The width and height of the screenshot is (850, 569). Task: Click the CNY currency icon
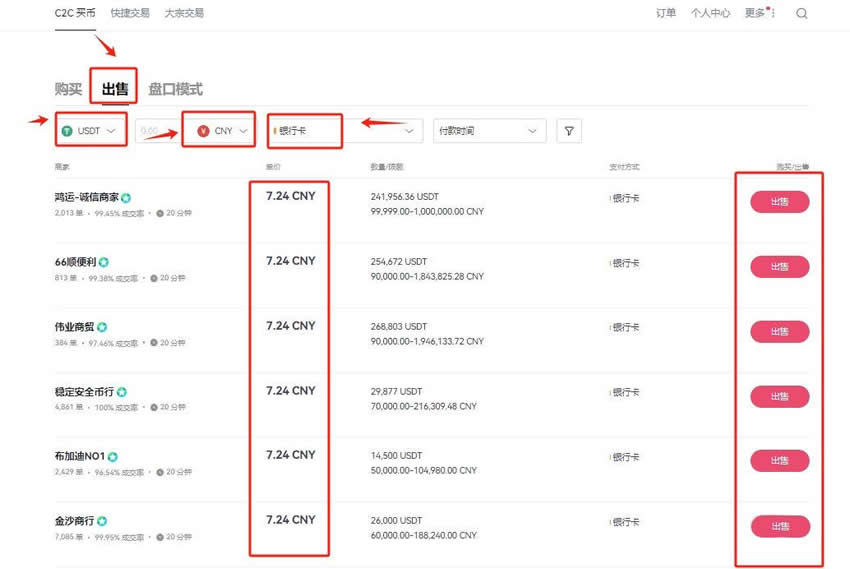[x=203, y=131]
